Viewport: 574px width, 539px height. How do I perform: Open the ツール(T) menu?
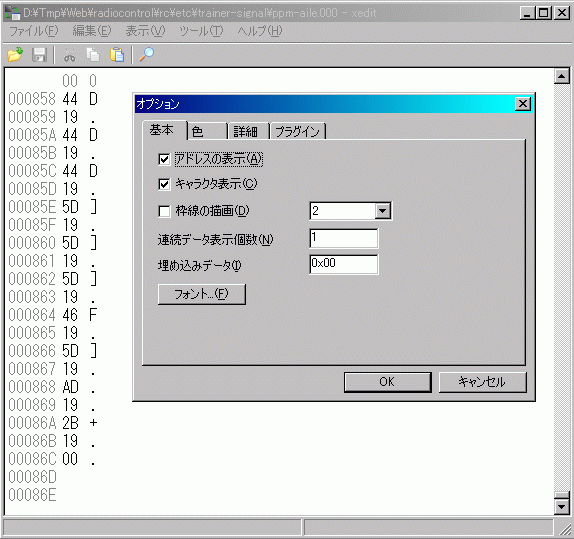(201, 31)
